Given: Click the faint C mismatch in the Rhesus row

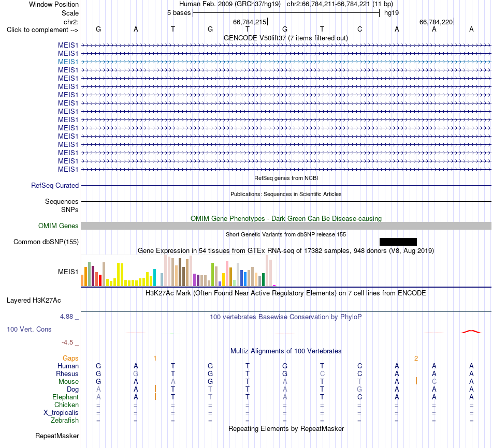Looking at the screenshot, I should click(x=322, y=374).
